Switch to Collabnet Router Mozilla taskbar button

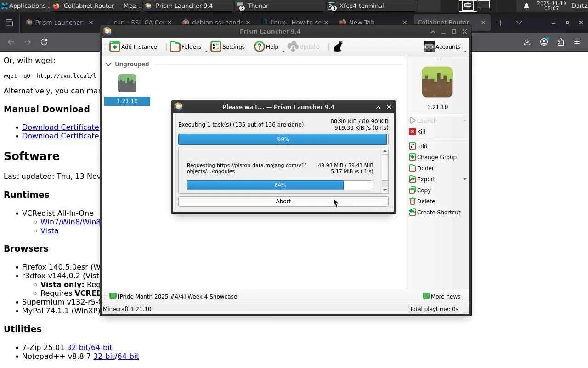point(96,6)
